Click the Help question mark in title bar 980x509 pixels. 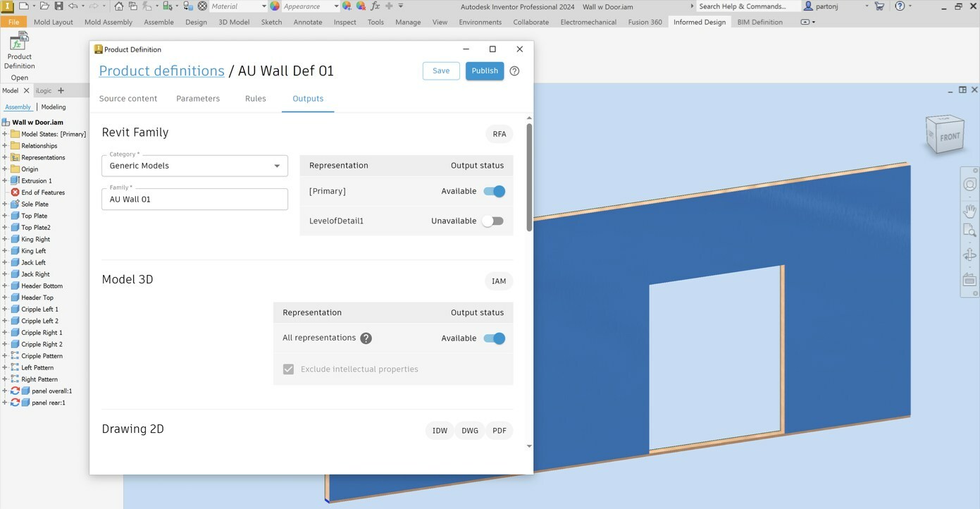click(900, 6)
